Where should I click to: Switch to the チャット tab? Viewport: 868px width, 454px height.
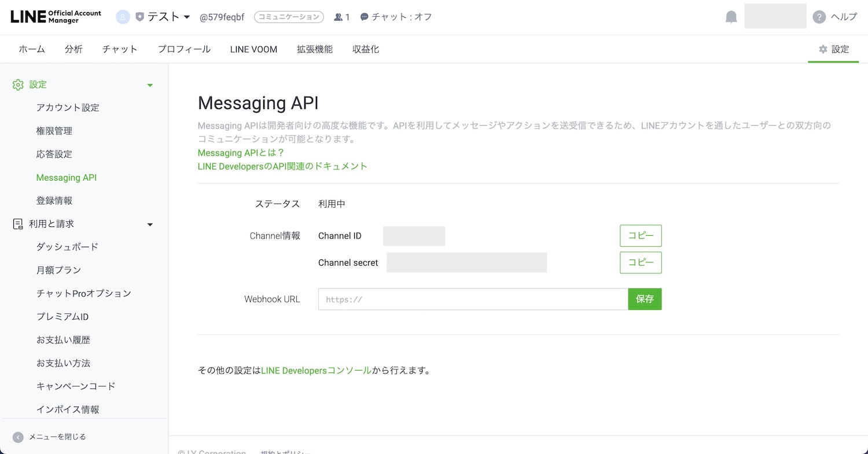pos(120,49)
